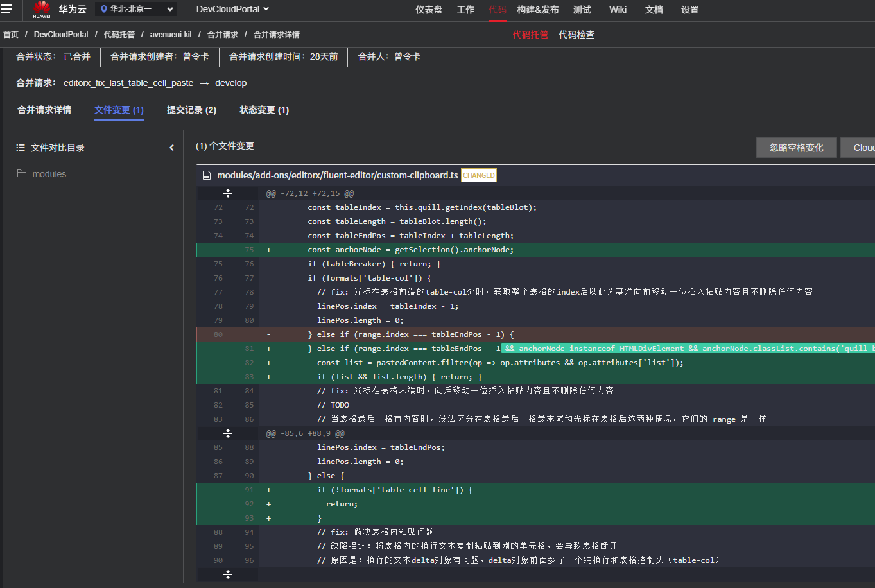Go to 合并请求 breadcrumb link

click(223, 35)
